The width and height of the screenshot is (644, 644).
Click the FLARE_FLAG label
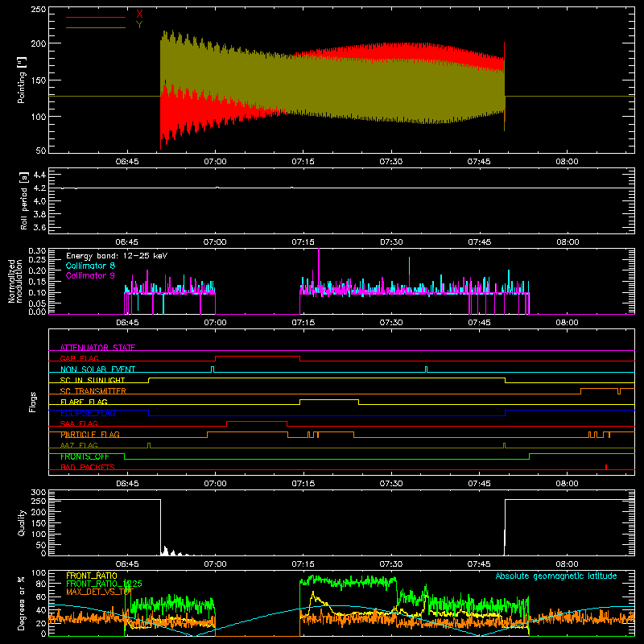[x=84, y=402]
